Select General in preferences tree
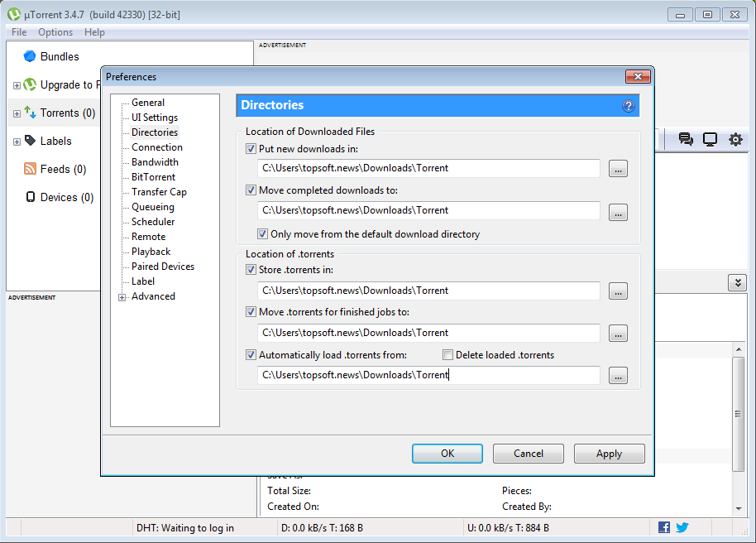The height and width of the screenshot is (543, 756). [148, 103]
